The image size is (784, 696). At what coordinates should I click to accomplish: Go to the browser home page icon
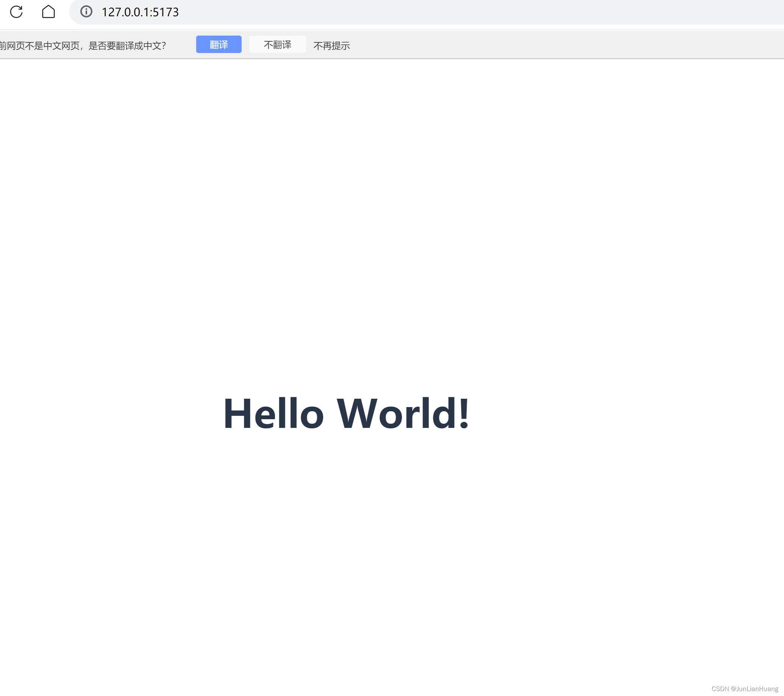[48, 12]
